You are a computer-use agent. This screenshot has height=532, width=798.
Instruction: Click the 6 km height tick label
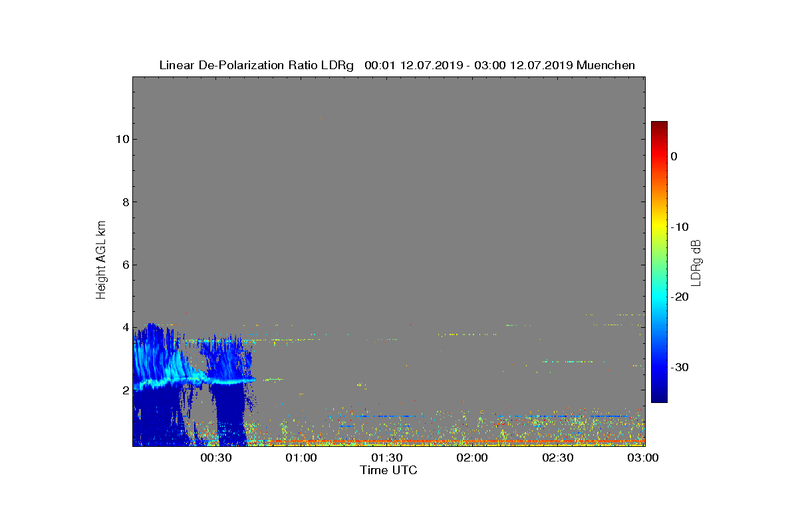pyautogui.click(x=125, y=265)
